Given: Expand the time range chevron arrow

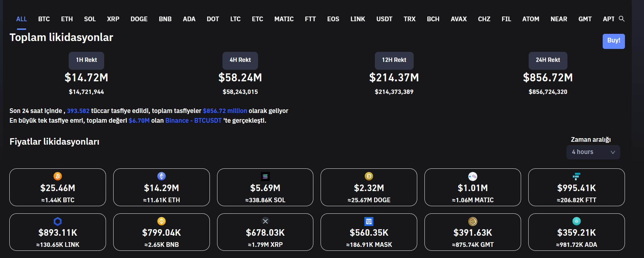Looking at the screenshot, I should click(x=613, y=152).
